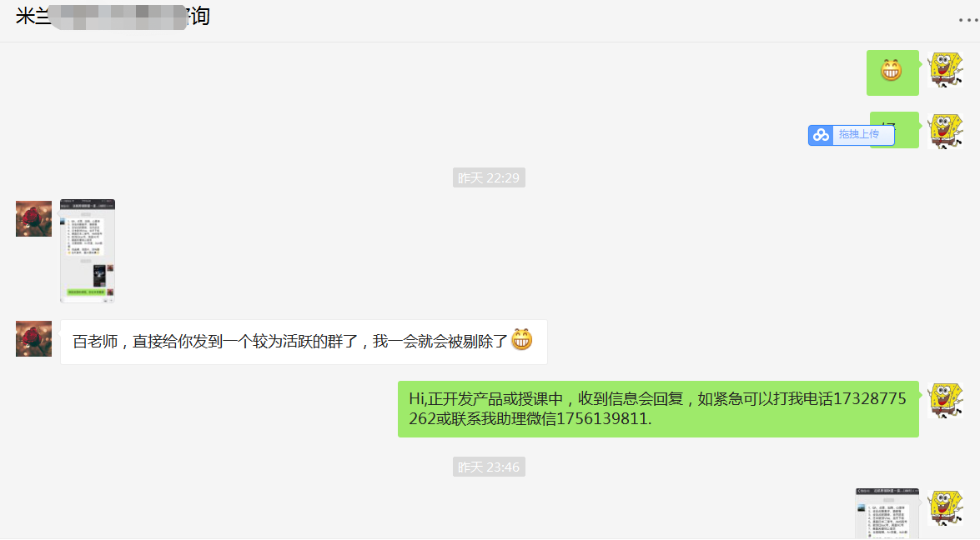Open rose avatar beside the 百老师 message
Screen dimensions: 980x540
point(33,338)
